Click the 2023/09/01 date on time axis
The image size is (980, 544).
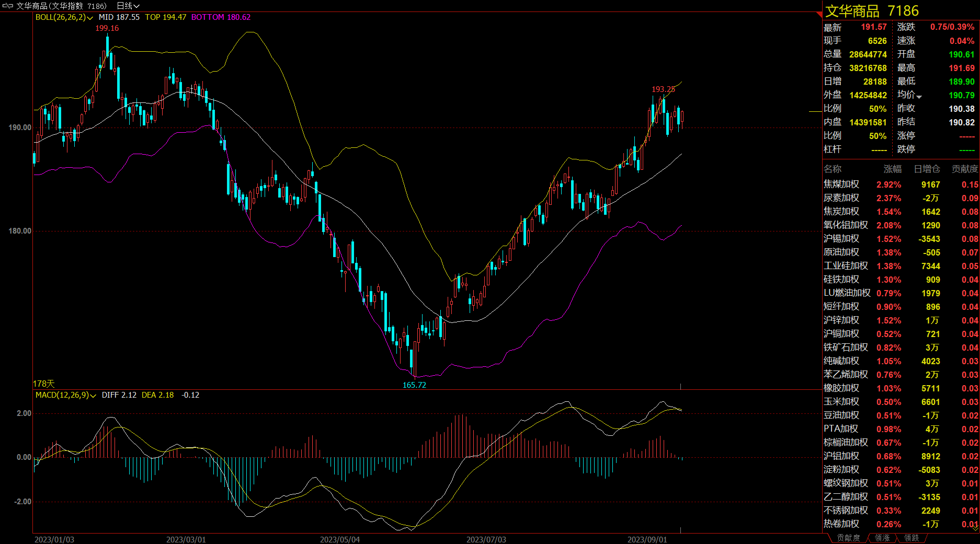pyautogui.click(x=647, y=539)
